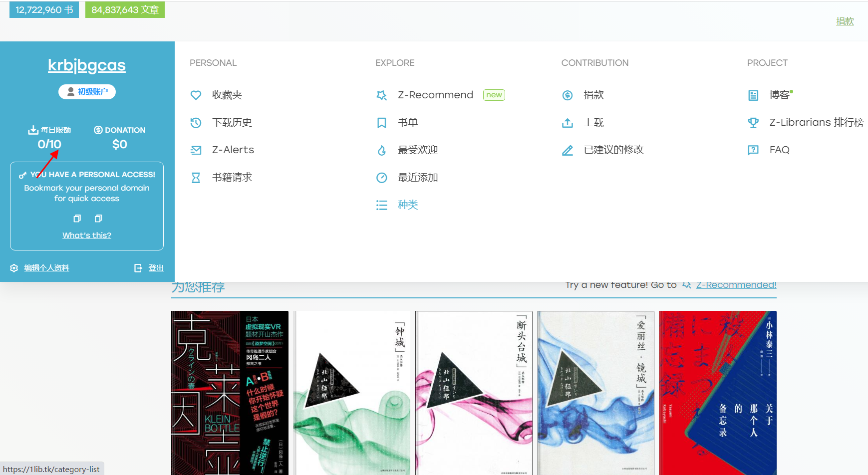Open 已建议的修改 menu item
868x475 pixels.
614,150
